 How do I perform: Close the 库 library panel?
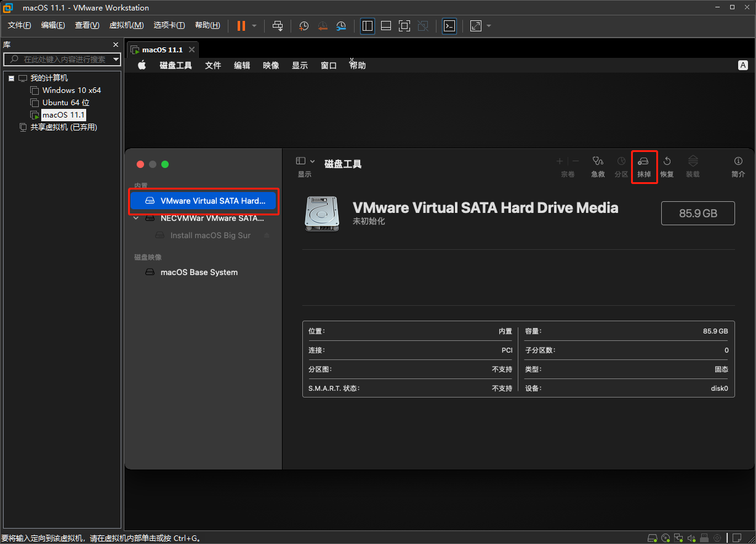click(115, 45)
